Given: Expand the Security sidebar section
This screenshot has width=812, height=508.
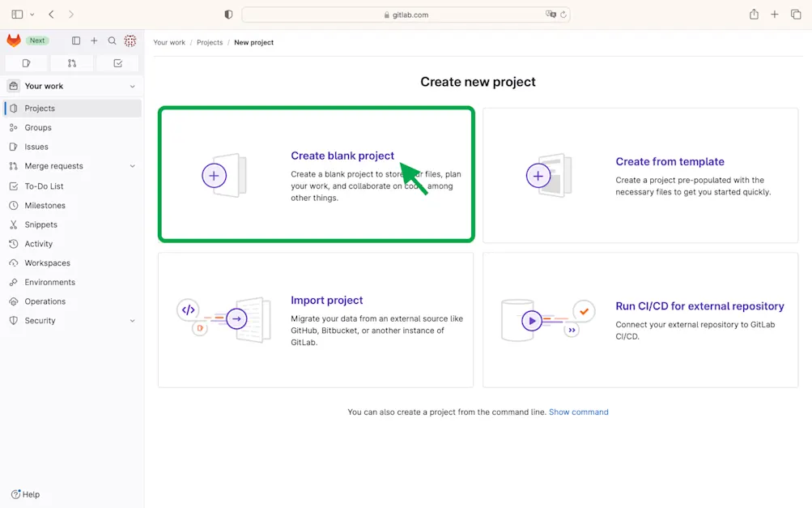Looking at the screenshot, I should coord(132,320).
